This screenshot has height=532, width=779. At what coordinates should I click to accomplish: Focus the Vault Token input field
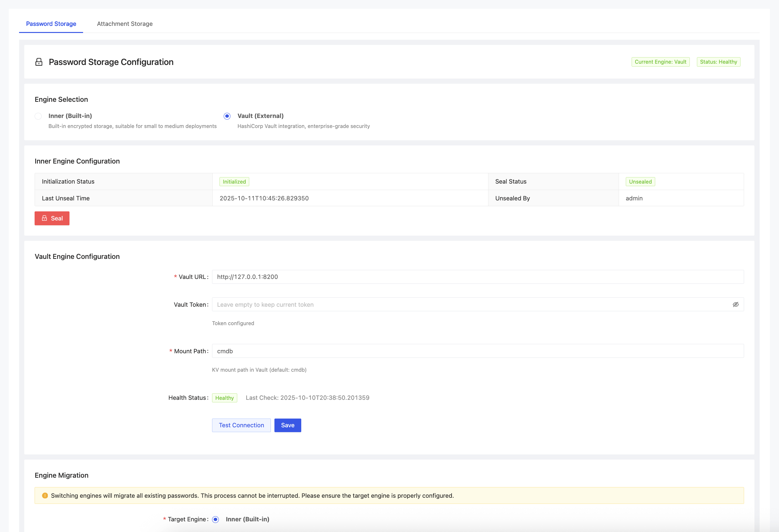click(x=469, y=304)
